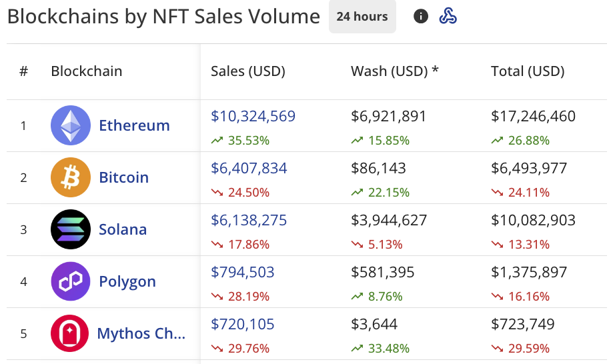615x364 pixels.
Task: Sort by Blockchain column header
Action: (x=87, y=71)
